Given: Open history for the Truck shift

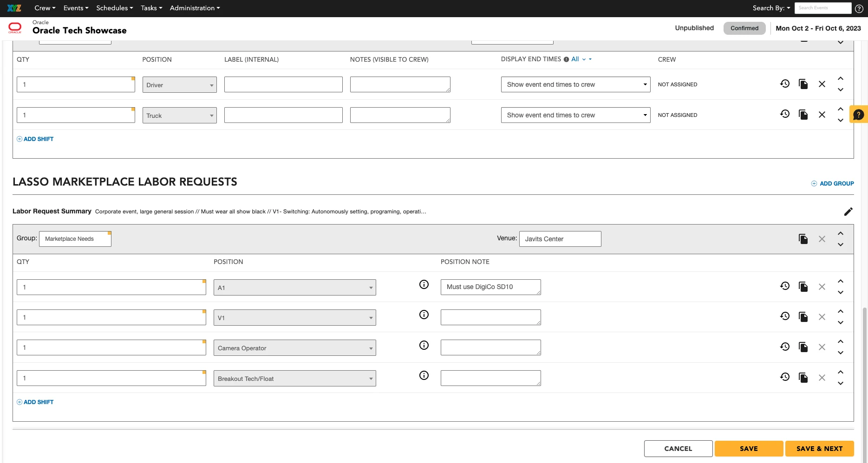Looking at the screenshot, I should coord(785,114).
